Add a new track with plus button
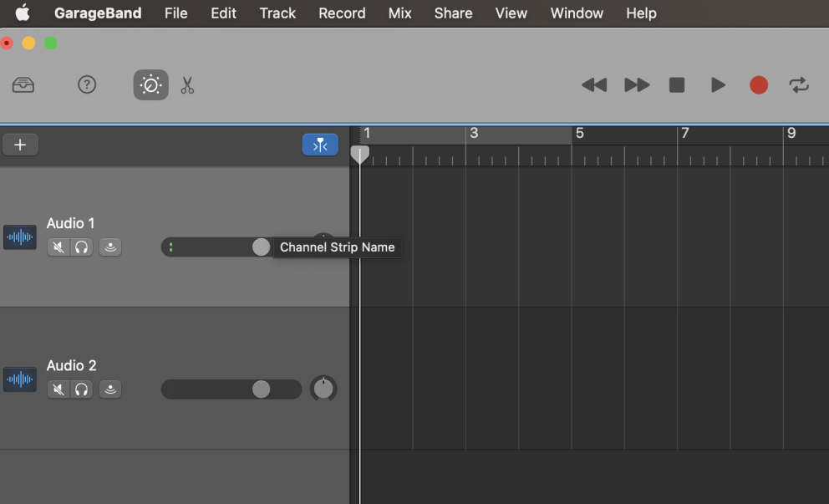The width and height of the screenshot is (829, 504). (20, 145)
